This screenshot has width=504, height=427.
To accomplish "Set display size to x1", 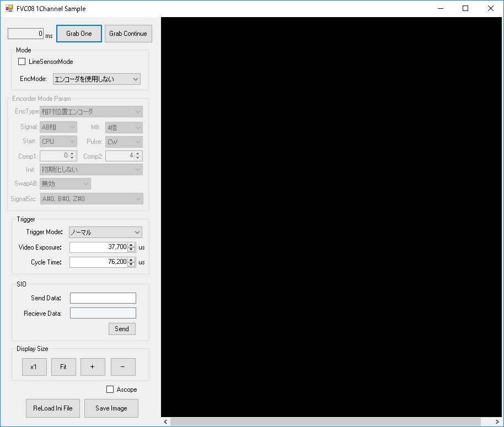I will click(x=34, y=367).
